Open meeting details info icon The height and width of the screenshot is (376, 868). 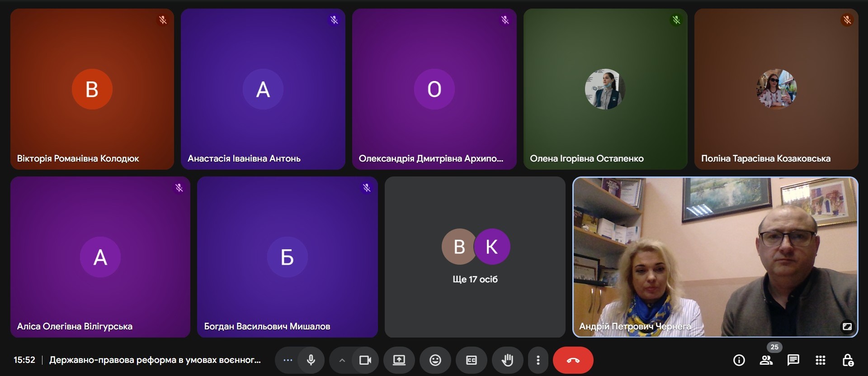(739, 360)
